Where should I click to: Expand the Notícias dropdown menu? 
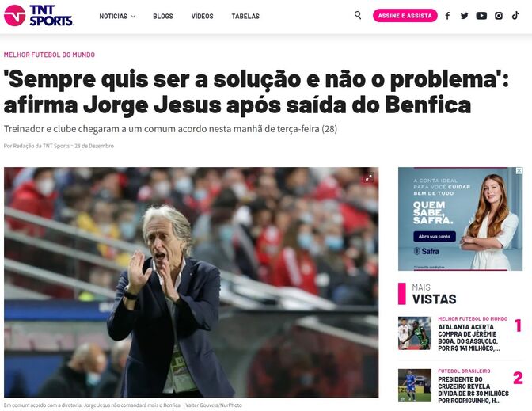coord(117,17)
